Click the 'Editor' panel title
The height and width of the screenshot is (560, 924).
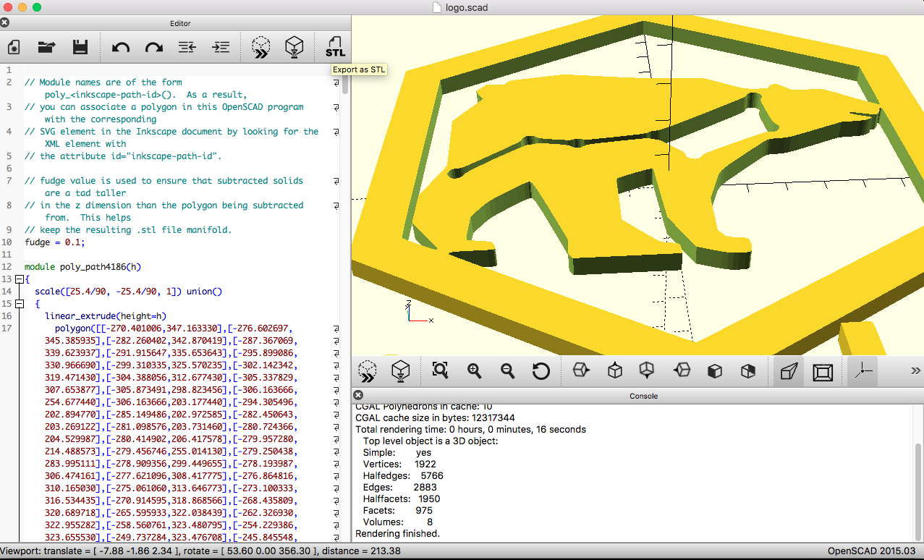[x=180, y=23]
